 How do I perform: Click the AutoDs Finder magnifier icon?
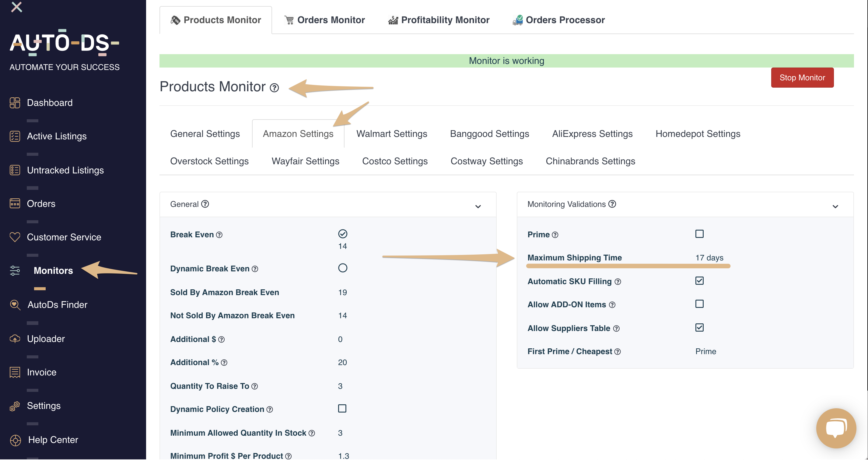15,305
